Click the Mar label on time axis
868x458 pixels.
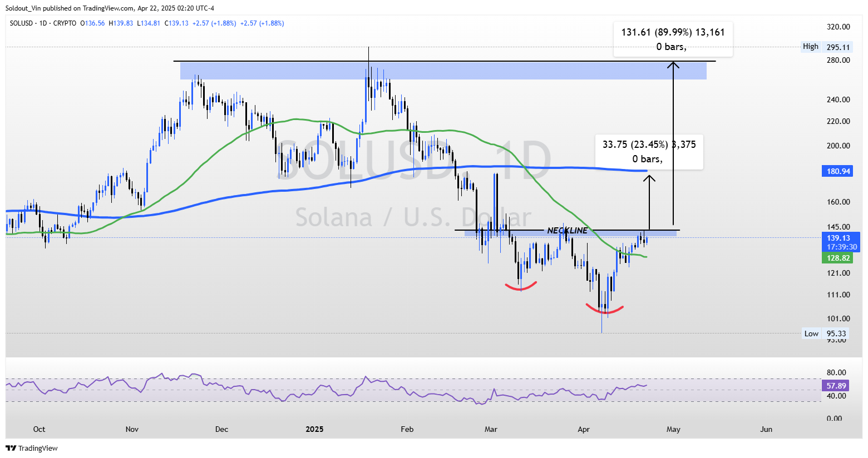490,429
